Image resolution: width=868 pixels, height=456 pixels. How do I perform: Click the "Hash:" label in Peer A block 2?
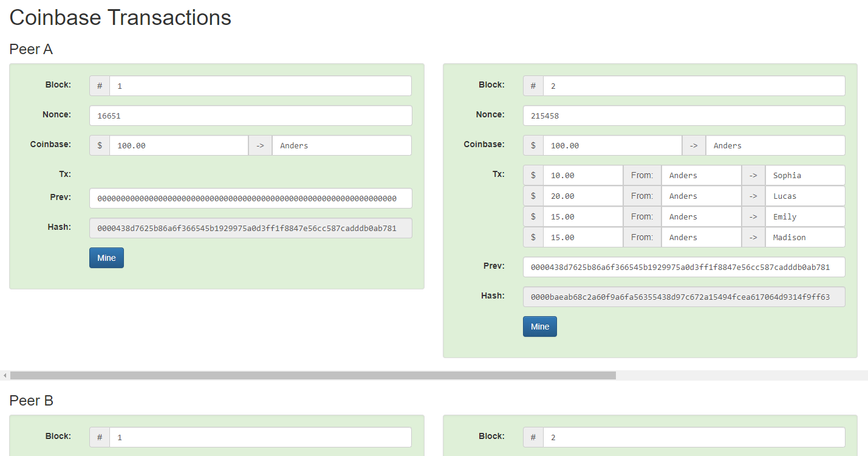point(493,295)
